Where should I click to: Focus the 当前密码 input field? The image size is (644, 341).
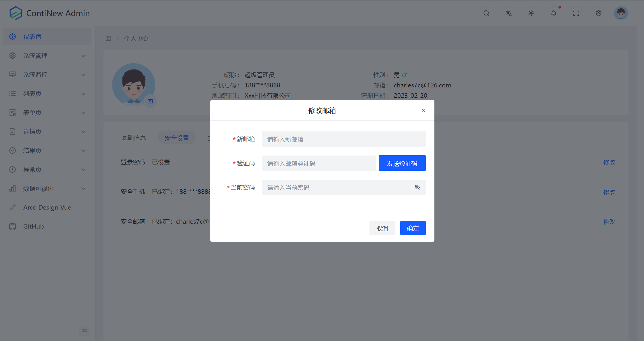coord(344,187)
